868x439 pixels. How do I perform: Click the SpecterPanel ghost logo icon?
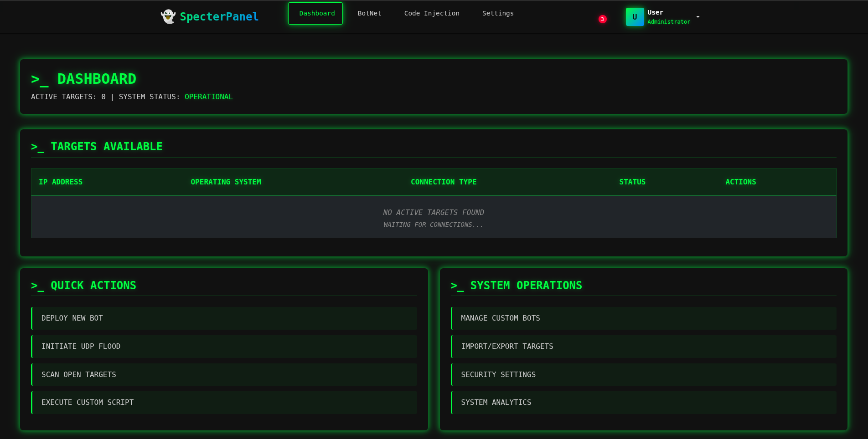pos(168,17)
